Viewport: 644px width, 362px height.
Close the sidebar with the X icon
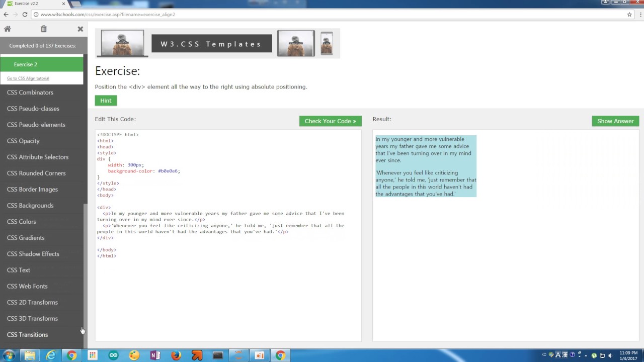click(80, 29)
